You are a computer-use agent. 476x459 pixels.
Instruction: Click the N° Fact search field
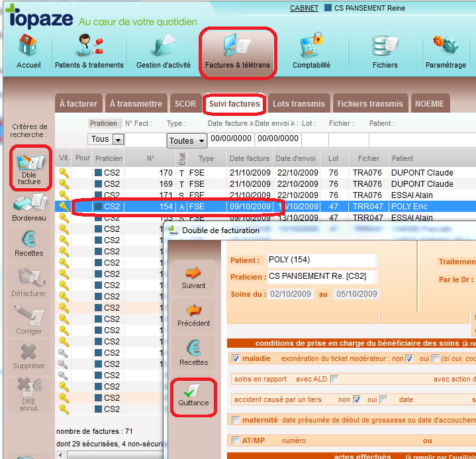tap(146, 140)
